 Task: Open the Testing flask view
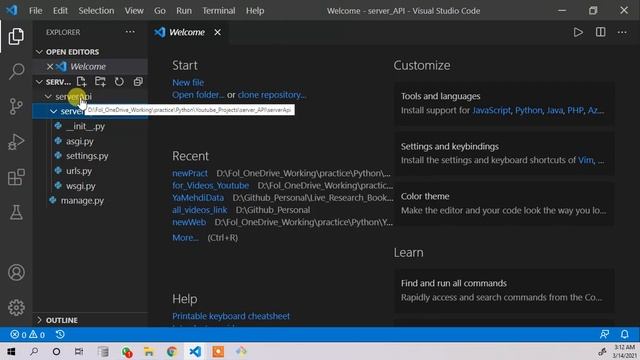coord(16,212)
